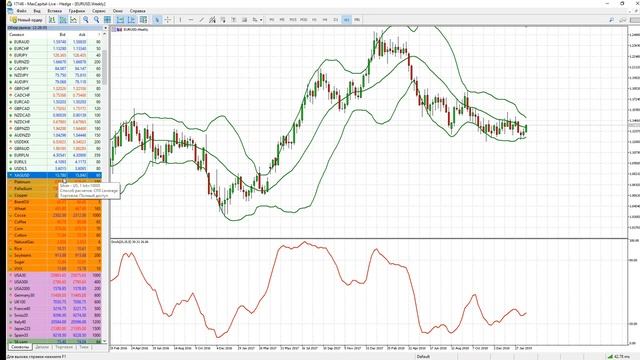Screen dimensions: 640x360
Task: Select the Cocoa symbol row
Action: [55, 215]
